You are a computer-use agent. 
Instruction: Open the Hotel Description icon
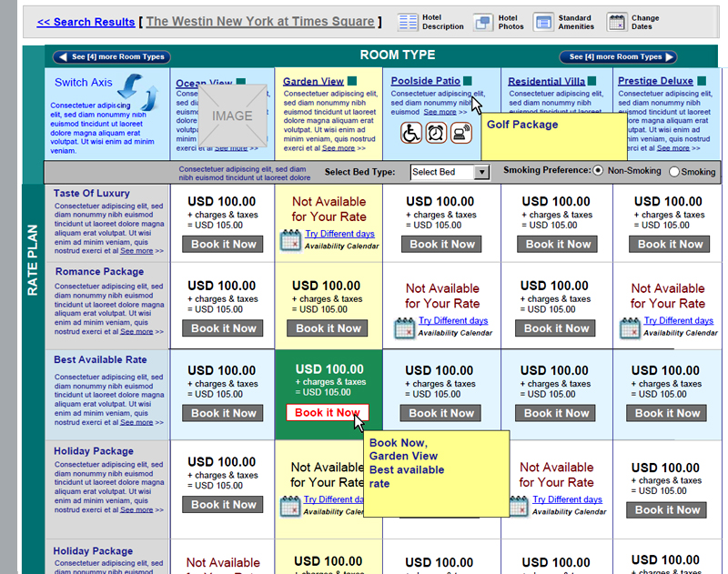(x=409, y=22)
